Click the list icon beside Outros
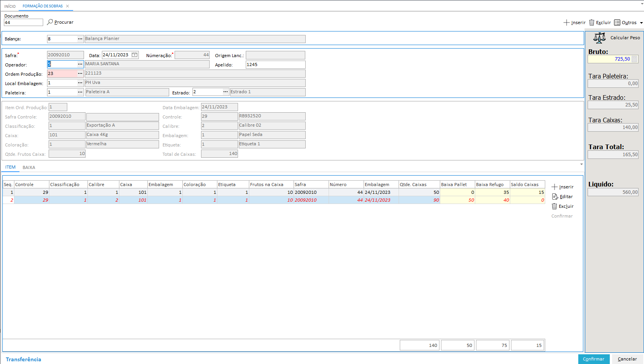Viewport: 644px width, 364px height. (x=617, y=23)
